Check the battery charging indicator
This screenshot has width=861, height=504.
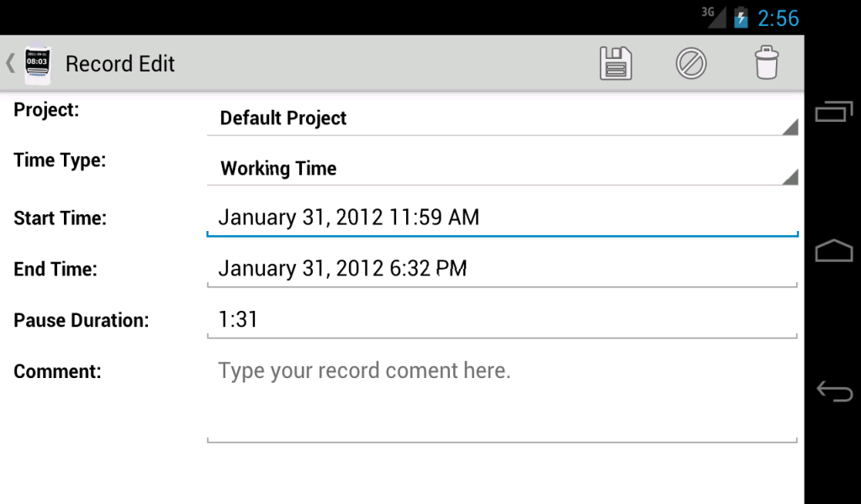[738, 17]
